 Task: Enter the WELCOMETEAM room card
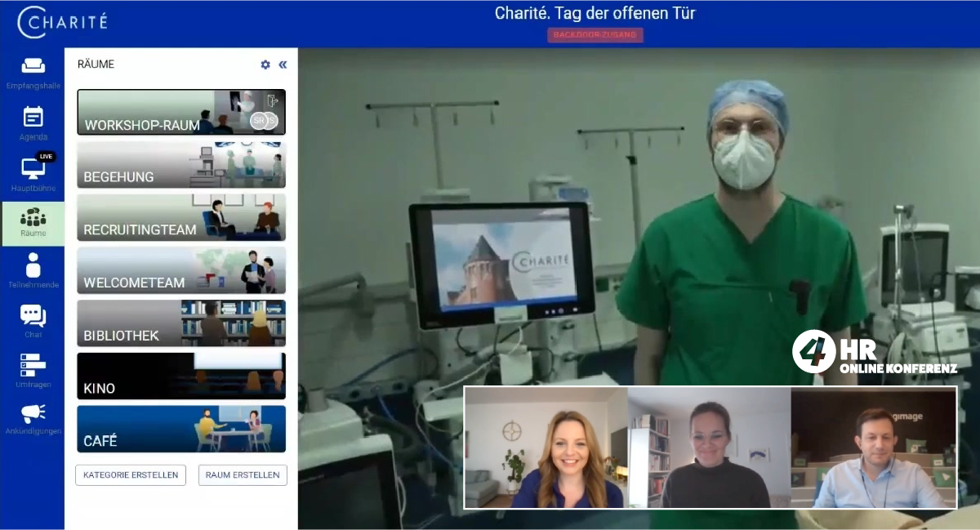tap(181, 270)
